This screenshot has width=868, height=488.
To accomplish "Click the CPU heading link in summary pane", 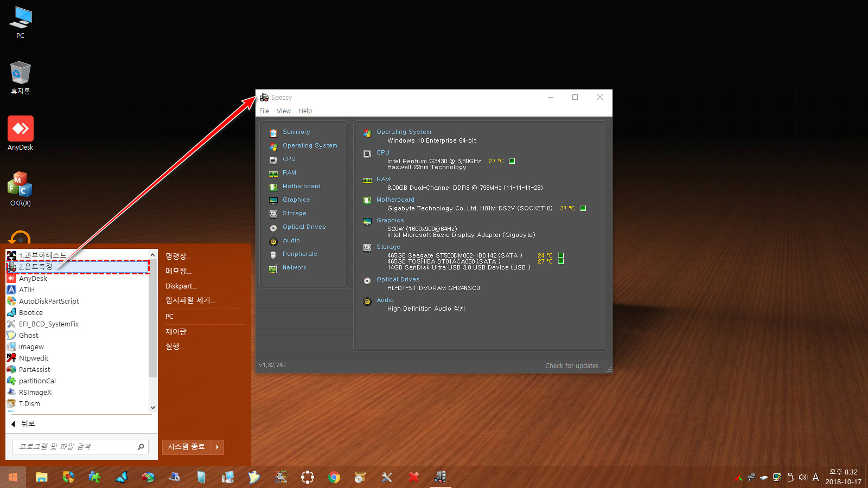I will click(383, 152).
